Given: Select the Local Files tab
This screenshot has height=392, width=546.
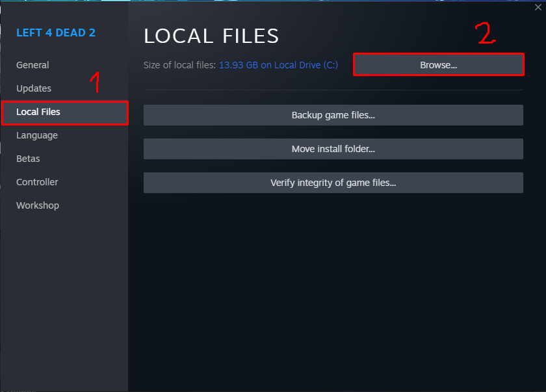Looking at the screenshot, I should (x=65, y=112).
